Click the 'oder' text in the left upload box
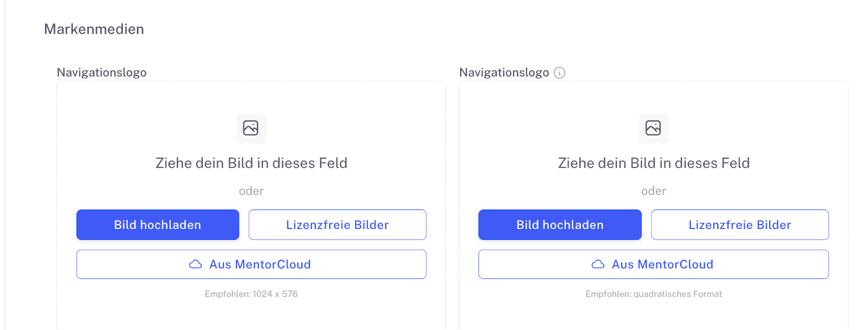This screenshot has width=868, height=330. tap(251, 191)
